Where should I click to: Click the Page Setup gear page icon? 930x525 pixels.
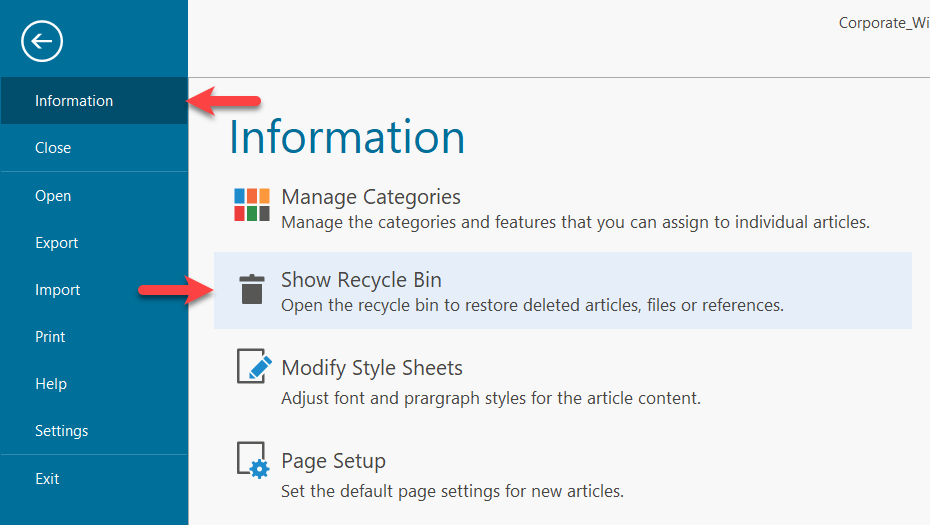coord(252,460)
